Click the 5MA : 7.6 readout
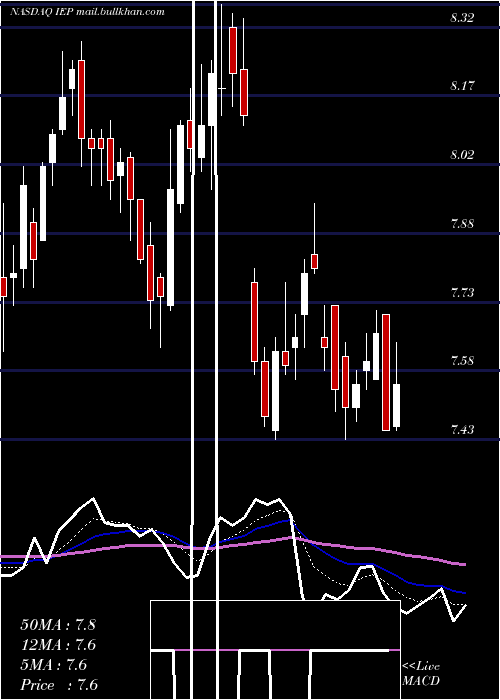Image resolution: width=500 pixels, height=700 pixels. tap(54, 665)
